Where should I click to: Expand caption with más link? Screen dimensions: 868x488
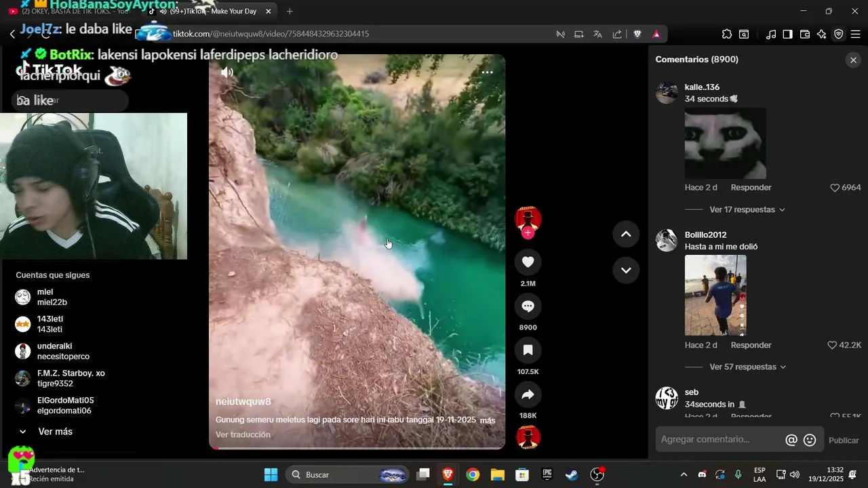[488, 421]
